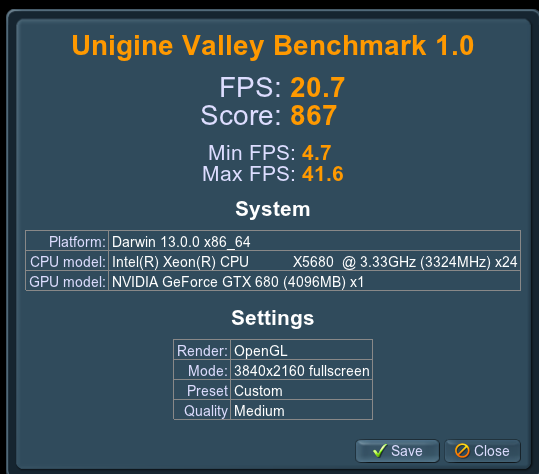Click the Settings heading
Image resolution: width=539 pixels, height=474 pixels.
point(273,318)
